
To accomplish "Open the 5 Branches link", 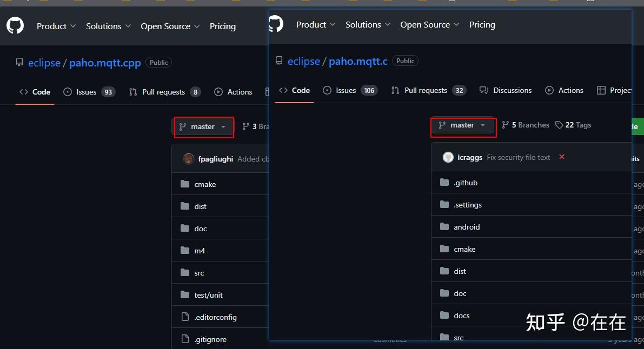I will click(x=525, y=125).
